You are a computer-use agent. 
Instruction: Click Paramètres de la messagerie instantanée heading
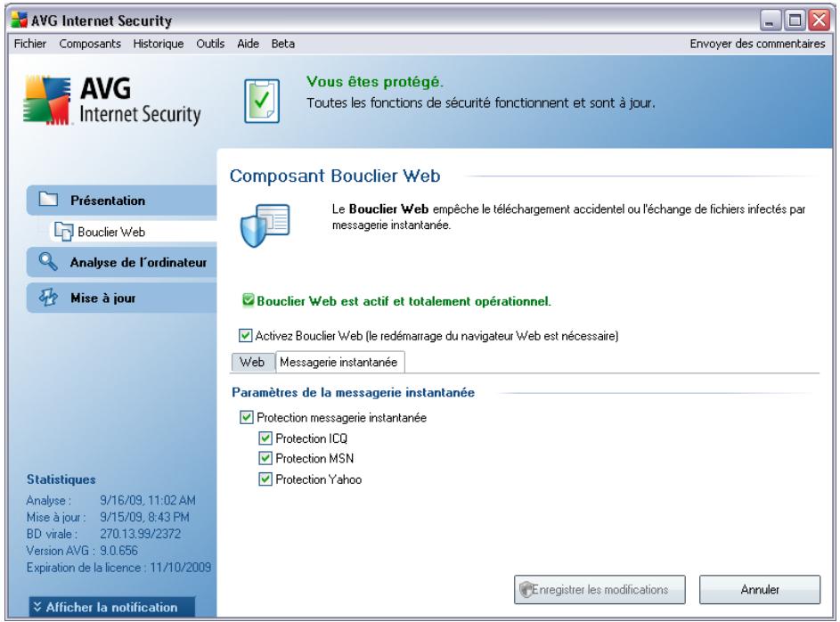tap(353, 393)
